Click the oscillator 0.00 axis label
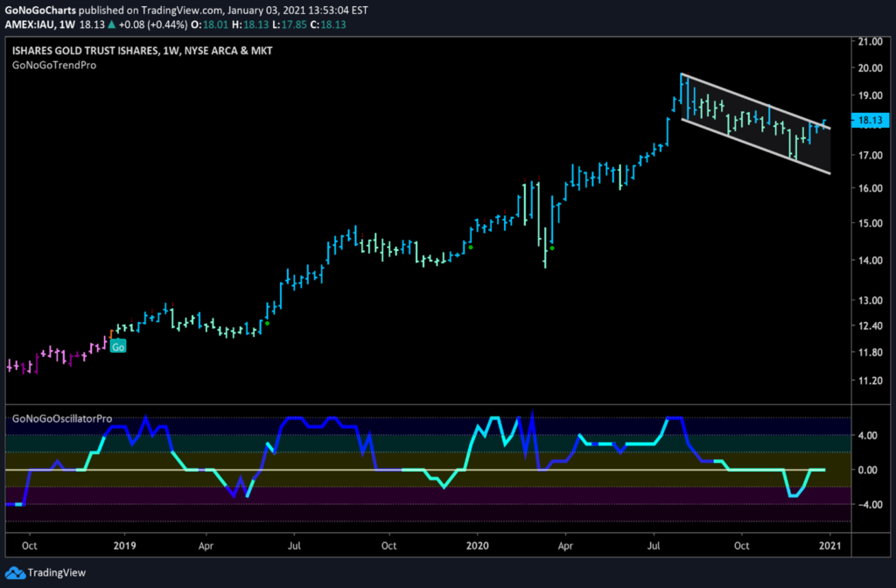This screenshot has width=896, height=588. tap(868, 470)
